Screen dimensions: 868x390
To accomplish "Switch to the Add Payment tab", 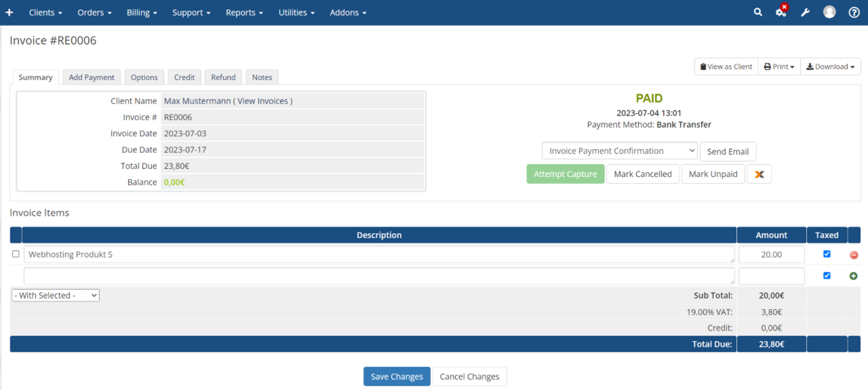I will tap(91, 77).
